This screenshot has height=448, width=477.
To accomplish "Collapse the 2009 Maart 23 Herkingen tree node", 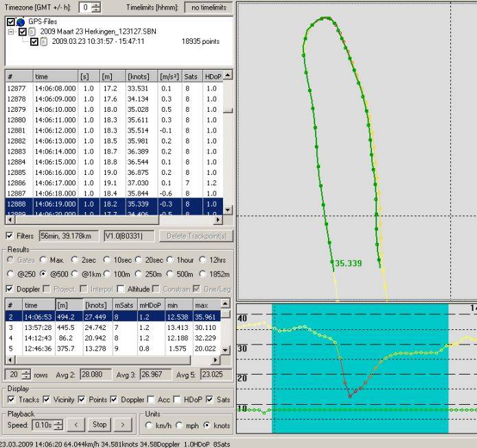I will click(12, 32).
